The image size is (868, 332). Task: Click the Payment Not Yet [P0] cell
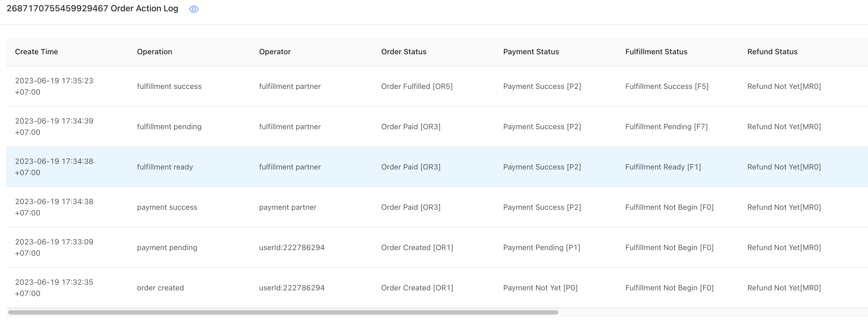(x=540, y=288)
